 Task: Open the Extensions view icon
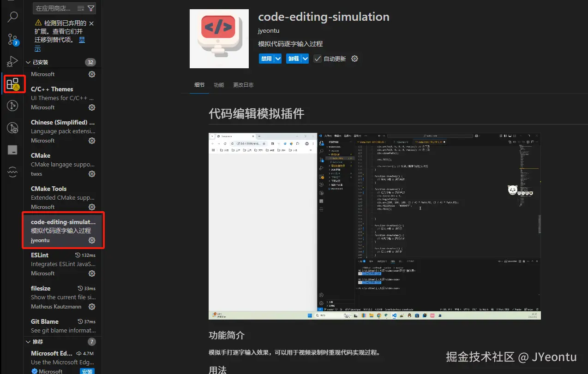[x=13, y=83]
